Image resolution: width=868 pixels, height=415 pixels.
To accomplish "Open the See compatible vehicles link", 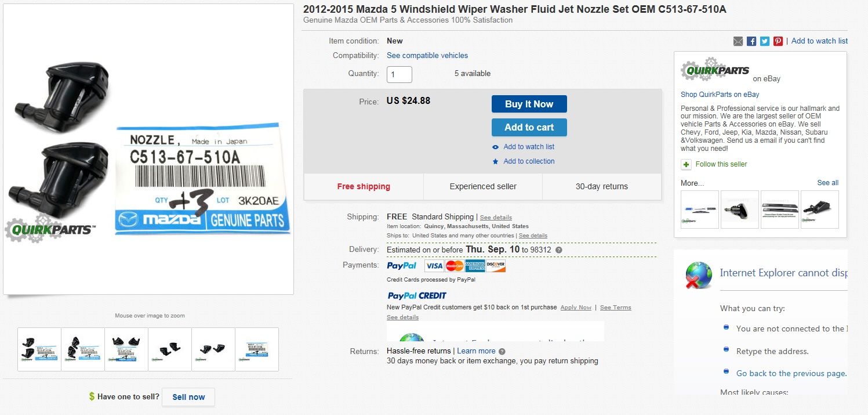I will [x=427, y=56].
